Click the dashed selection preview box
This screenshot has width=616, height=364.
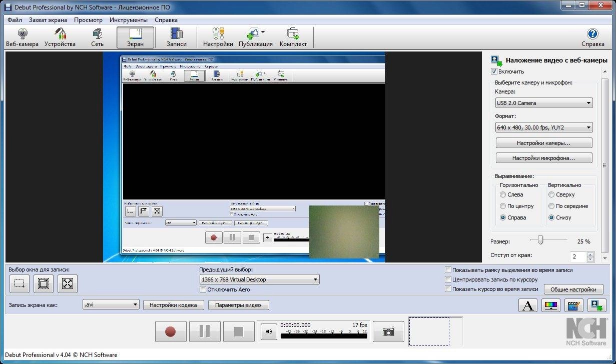pyautogui.click(x=429, y=331)
